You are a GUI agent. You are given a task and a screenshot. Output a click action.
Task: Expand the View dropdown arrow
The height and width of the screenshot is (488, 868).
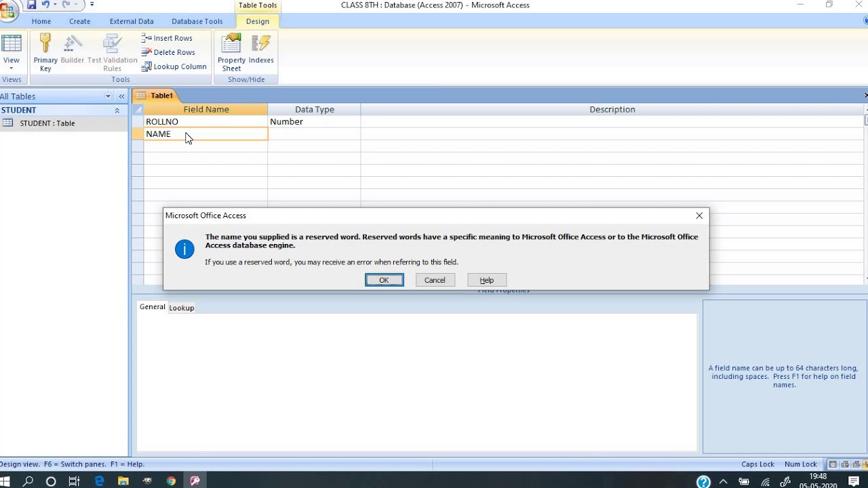[x=12, y=68]
